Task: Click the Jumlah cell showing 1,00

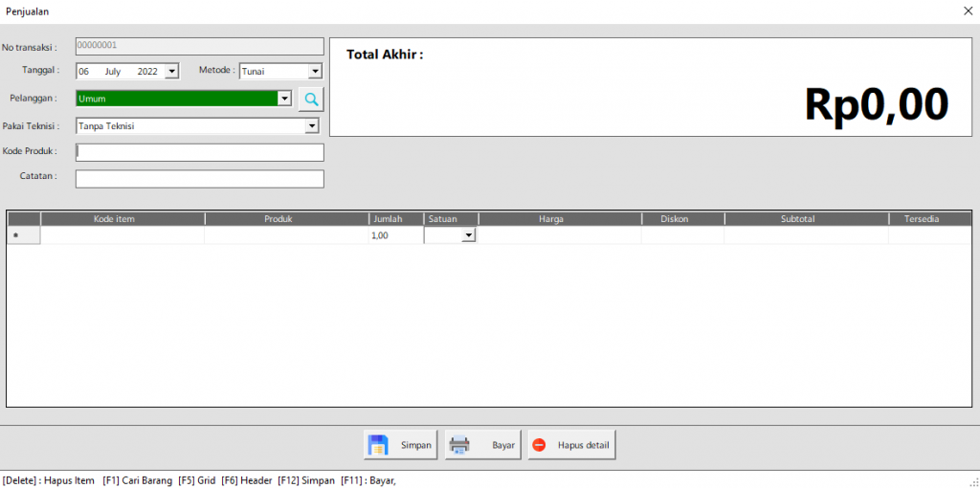Action: (x=396, y=235)
